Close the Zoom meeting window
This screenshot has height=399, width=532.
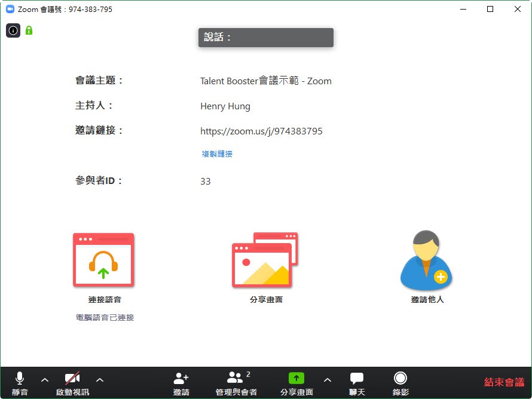(x=518, y=9)
